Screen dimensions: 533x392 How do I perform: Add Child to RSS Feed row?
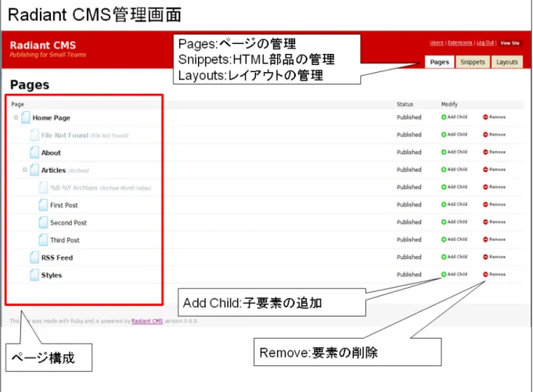click(454, 257)
